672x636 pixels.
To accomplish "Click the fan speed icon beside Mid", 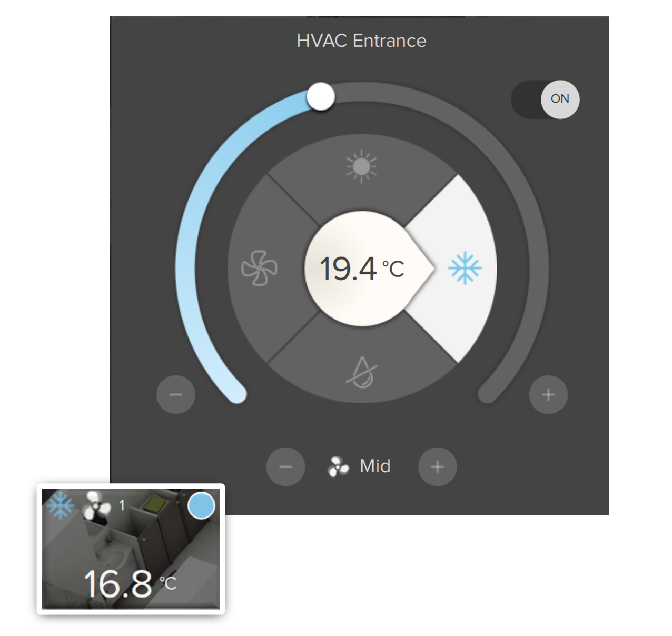I will click(338, 466).
